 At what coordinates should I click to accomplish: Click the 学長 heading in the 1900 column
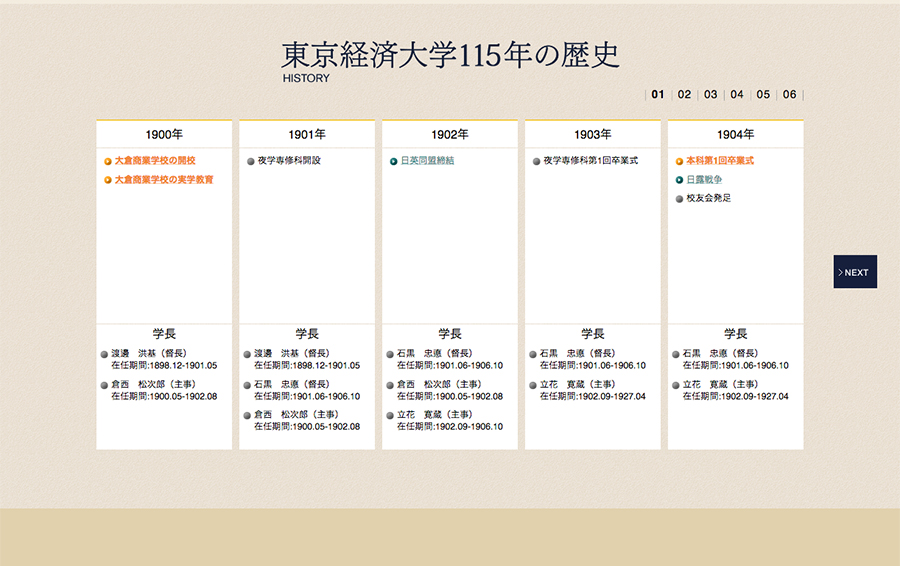pos(164,334)
